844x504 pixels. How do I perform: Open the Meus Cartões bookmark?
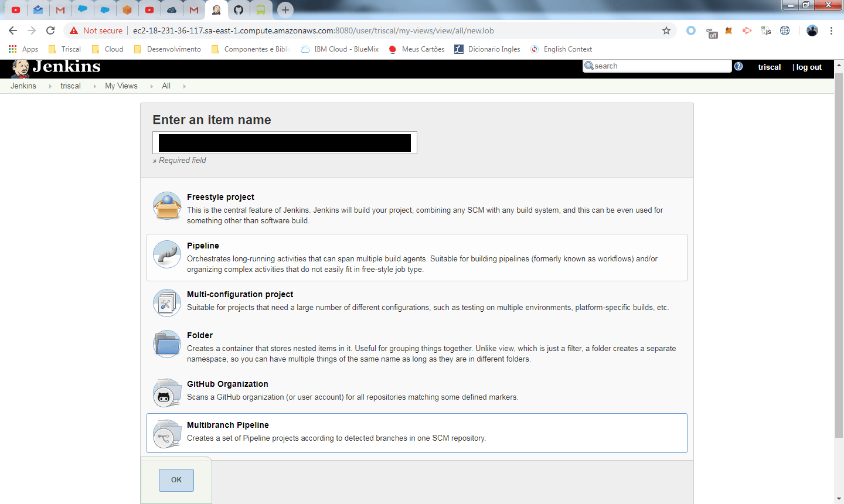pyautogui.click(x=417, y=49)
